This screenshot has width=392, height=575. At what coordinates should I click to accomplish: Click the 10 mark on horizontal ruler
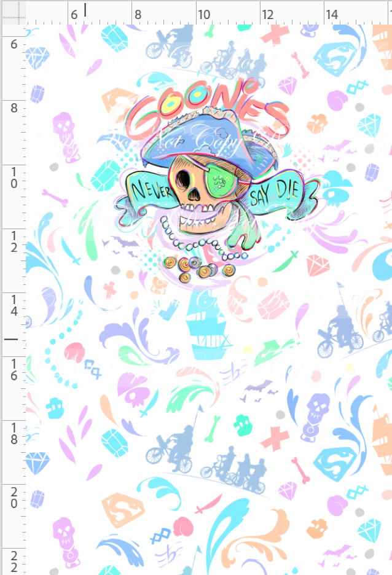coord(203,14)
